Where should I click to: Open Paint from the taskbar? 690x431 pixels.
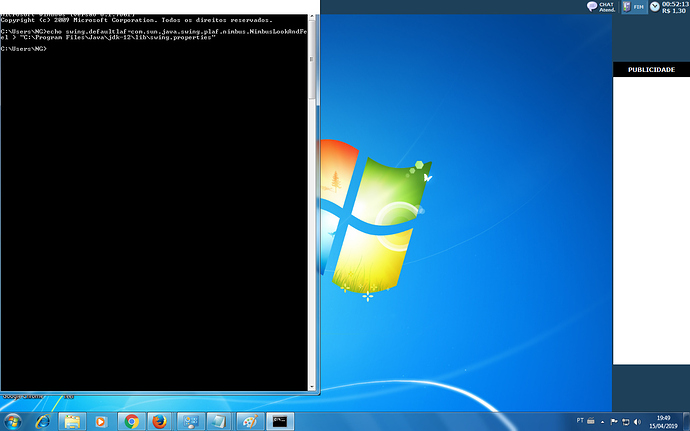(x=250, y=421)
